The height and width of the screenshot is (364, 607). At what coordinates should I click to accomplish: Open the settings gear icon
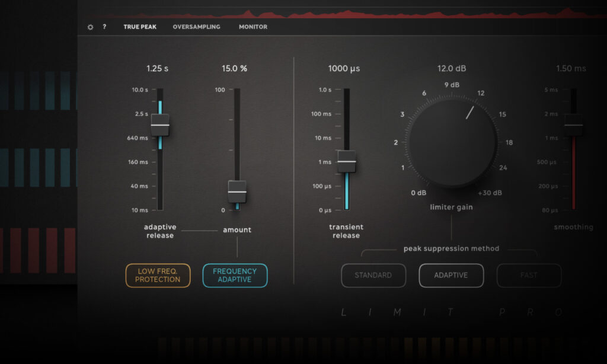coord(90,27)
